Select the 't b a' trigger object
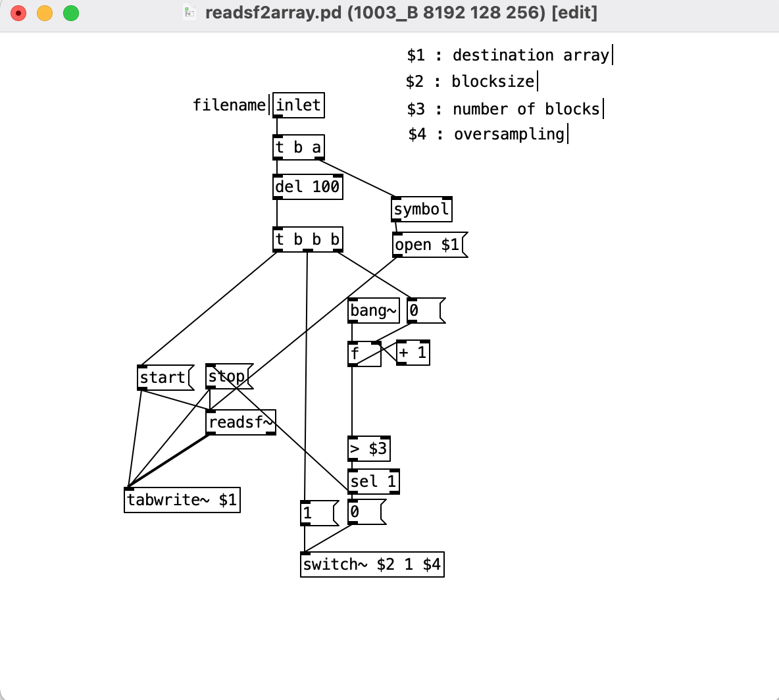The width and height of the screenshot is (779, 700). click(x=298, y=148)
